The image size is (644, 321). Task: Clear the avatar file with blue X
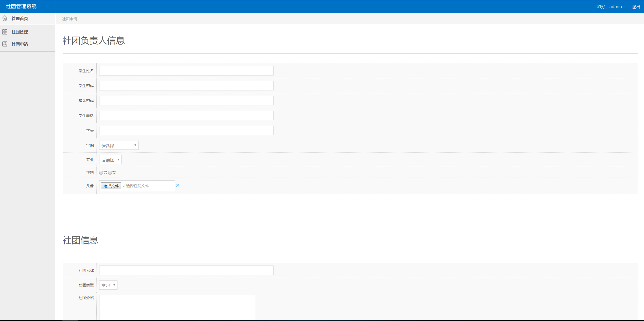tap(178, 185)
